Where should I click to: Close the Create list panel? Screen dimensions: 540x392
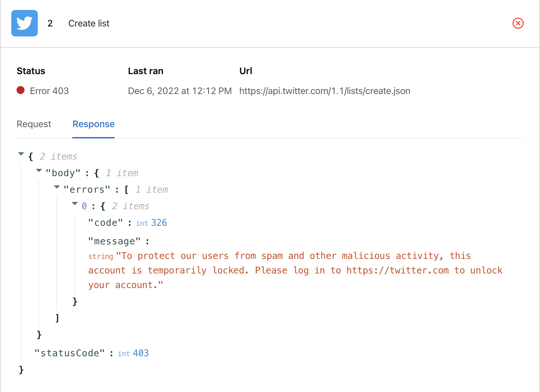coord(518,23)
